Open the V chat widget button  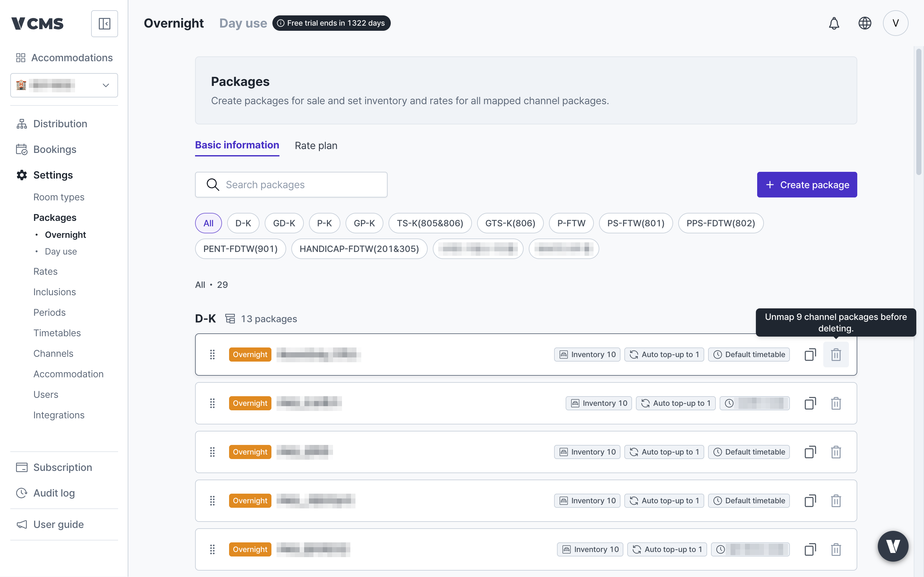893,546
